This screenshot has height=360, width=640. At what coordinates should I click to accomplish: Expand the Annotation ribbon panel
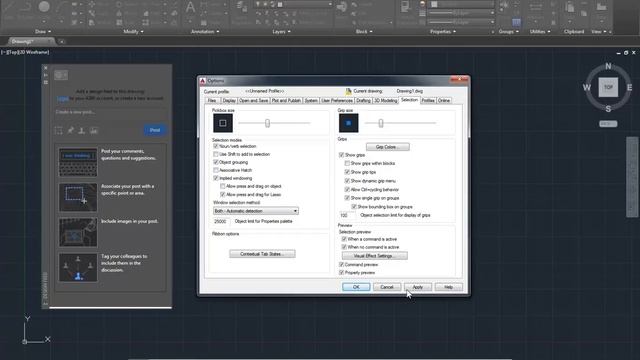click(205, 31)
